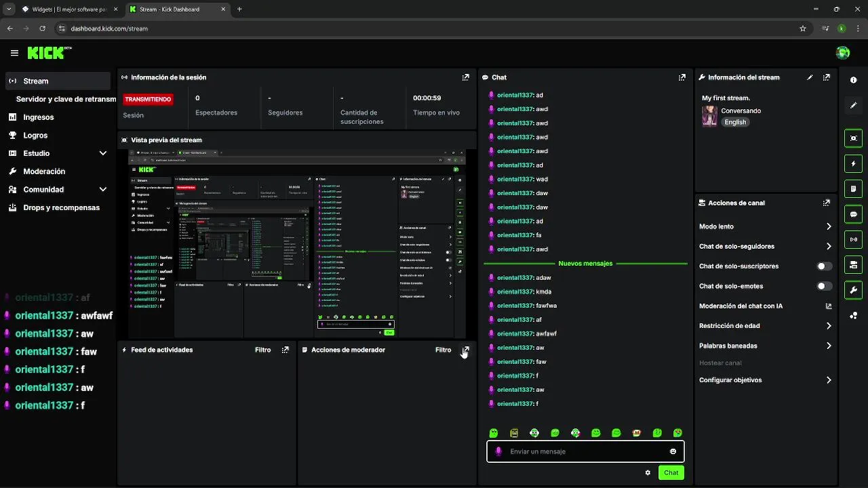The width and height of the screenshot is (868, 488).
Task: Click the purple microphone identity icon in message box
Action: click(498, 451)
